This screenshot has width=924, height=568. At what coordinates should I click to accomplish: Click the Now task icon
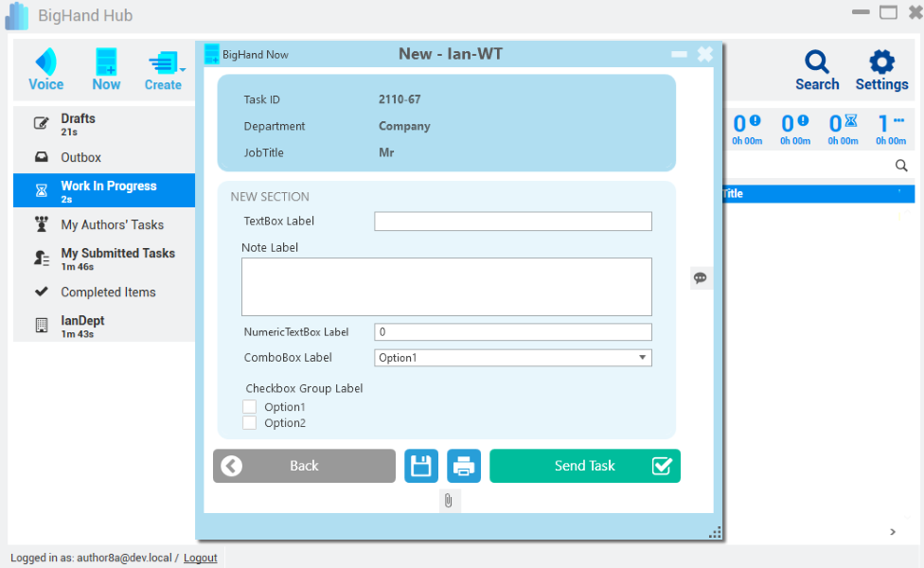tap(106, 69)
